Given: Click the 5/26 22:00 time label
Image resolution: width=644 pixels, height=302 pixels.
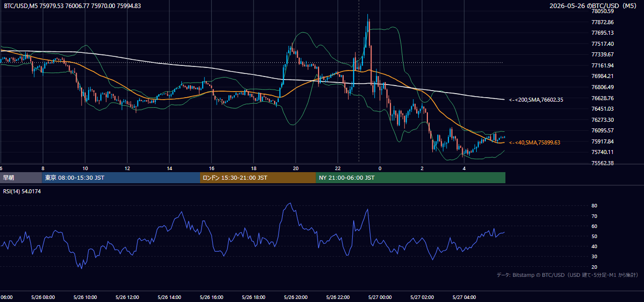Looking at the screenshot, I should pos(338,297).
